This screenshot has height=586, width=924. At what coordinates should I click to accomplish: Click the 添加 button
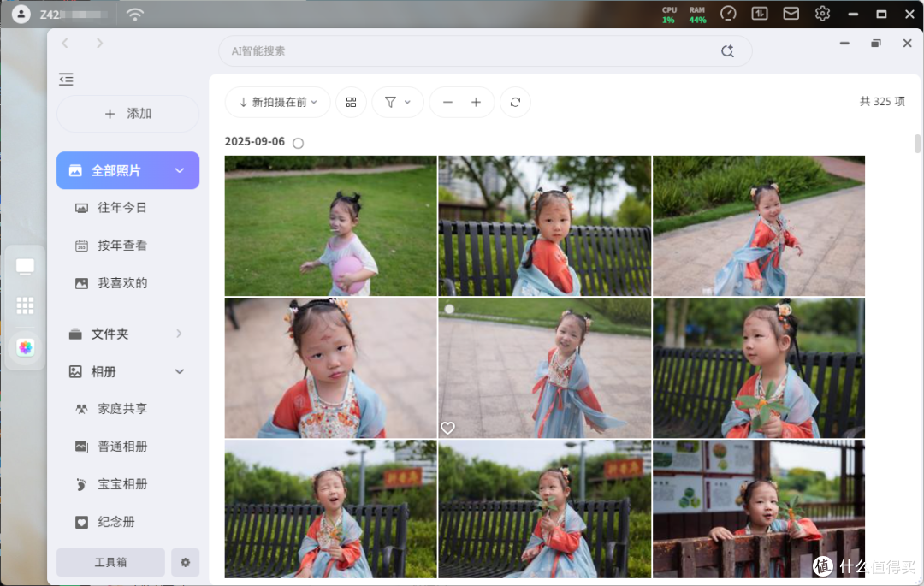(x=127, y=114)
